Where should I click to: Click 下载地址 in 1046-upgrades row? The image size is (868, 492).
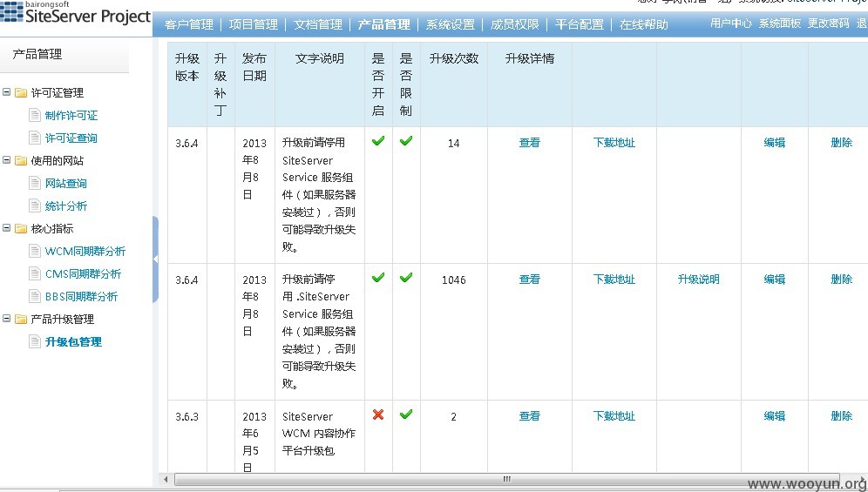614,279
